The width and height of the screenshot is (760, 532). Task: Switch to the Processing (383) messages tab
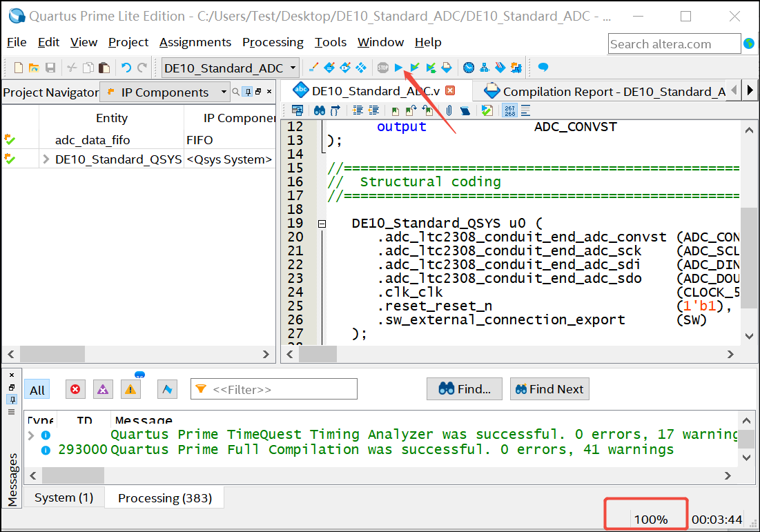165,498
